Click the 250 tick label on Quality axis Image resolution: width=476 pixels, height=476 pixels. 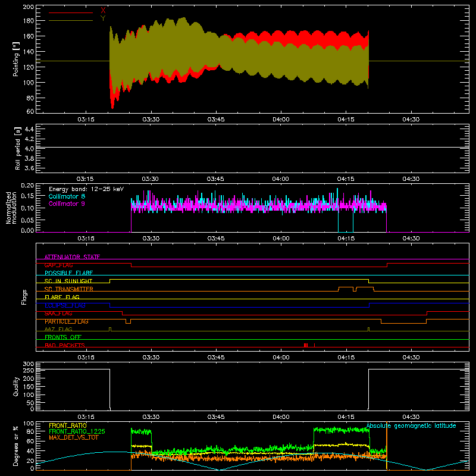click(29, 370)
